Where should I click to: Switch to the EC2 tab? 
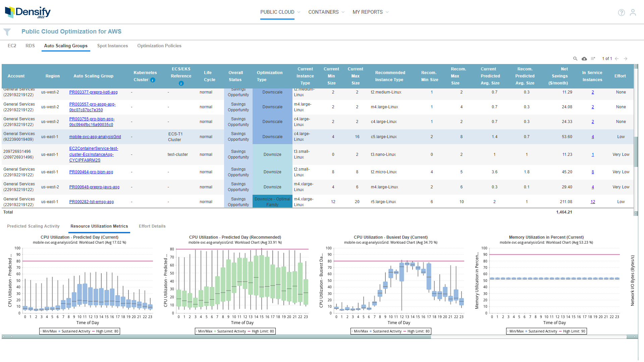pyautogui.click(x=12, y=46)
